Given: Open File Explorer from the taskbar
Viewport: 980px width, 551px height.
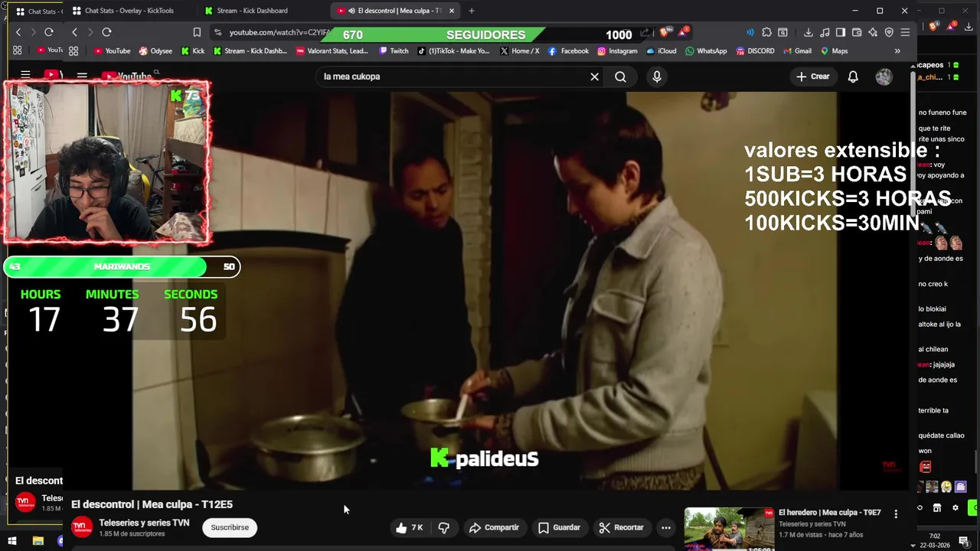Looking at the screenshot, I should tap(38, 541).
